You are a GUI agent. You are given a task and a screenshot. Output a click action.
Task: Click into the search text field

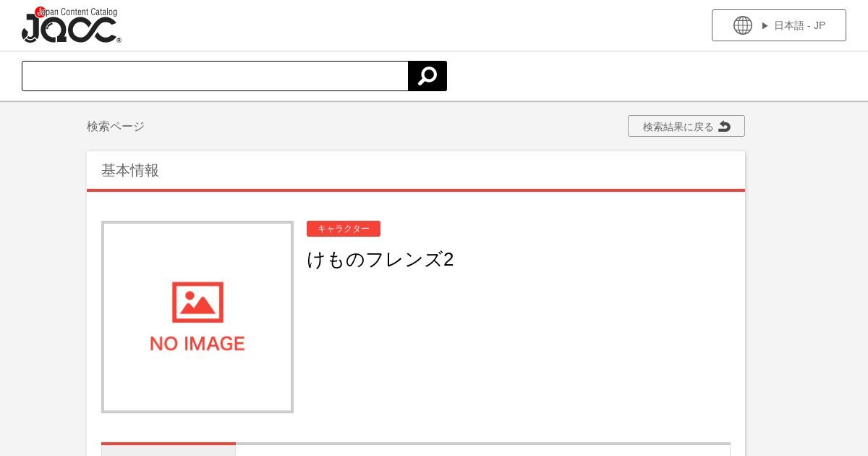[215, 76]
